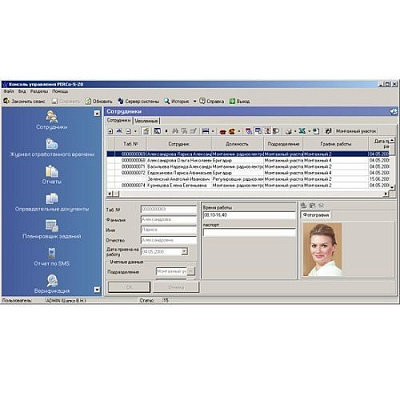This screenshot has width=400, height=400.
Task: Click the Время работы input field
Action: click(x=249, y=215)
